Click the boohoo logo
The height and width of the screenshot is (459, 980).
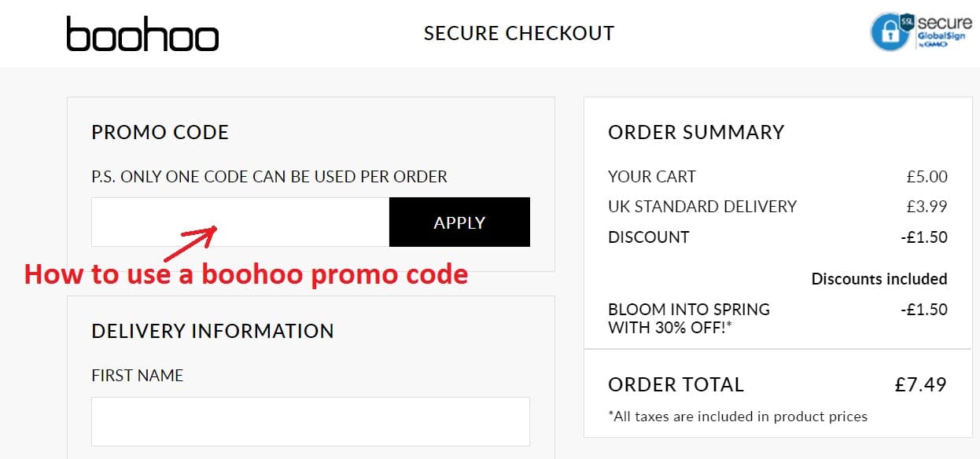coord(142,34)
